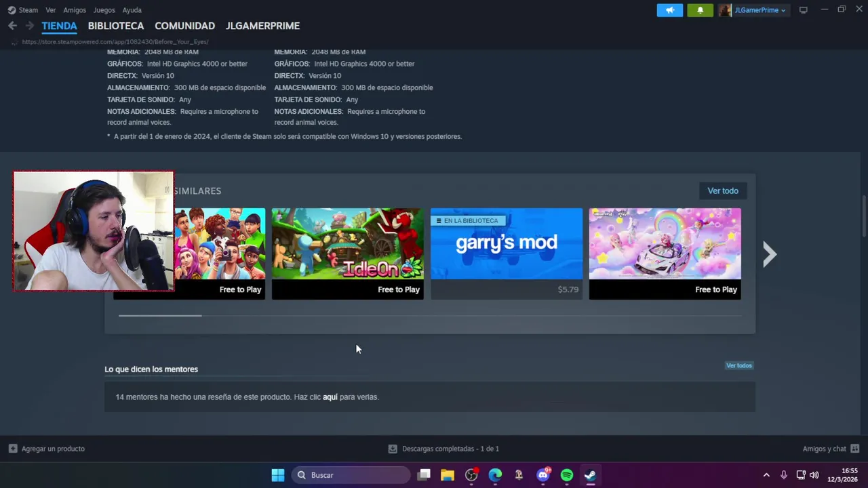Open OBS Studio from the taskbar
868x488 pixels.
pos(471,475)
